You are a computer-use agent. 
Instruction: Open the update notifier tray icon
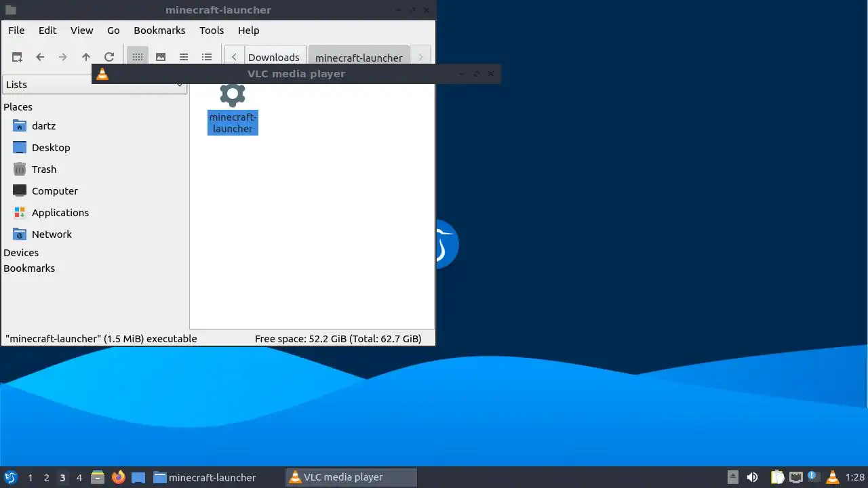[x=814, y=477]
